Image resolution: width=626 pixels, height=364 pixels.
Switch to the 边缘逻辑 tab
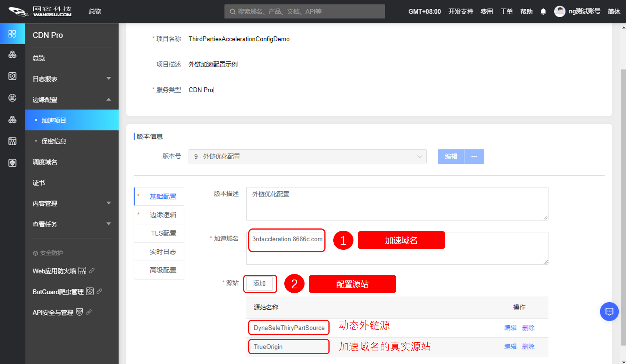point(159,215)
